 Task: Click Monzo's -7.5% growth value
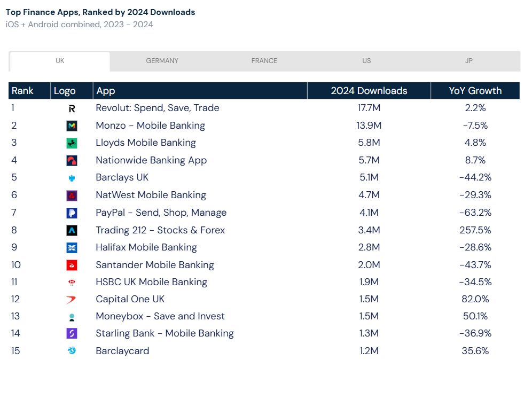(475, 126)
